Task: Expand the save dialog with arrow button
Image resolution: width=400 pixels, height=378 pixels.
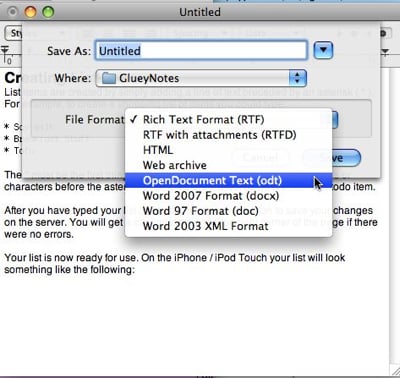Action: tap(323, 51)
